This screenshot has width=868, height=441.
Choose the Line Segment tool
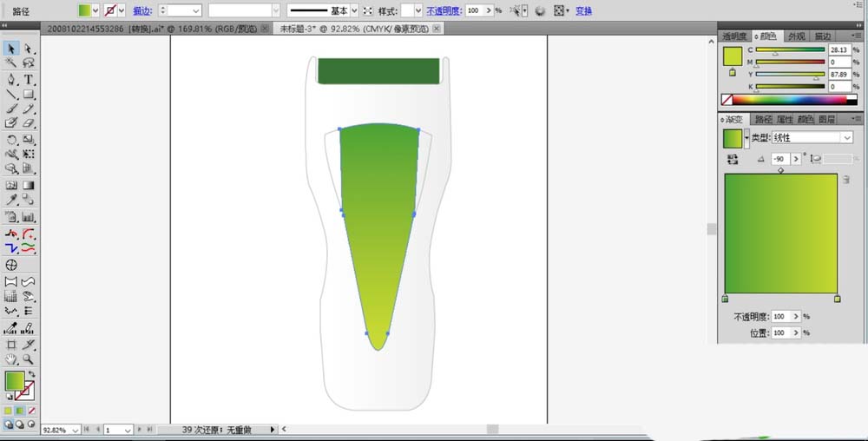click(10, 94)
